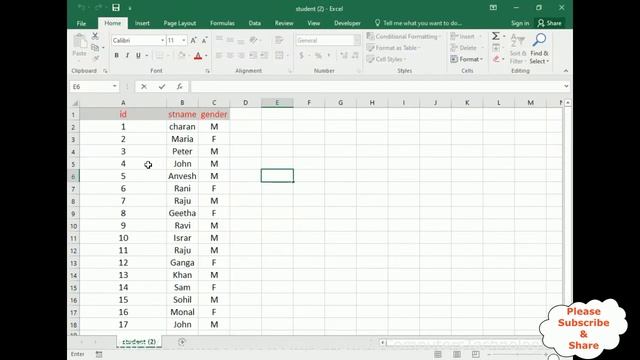640x360 pixels.
Task: Click the formula bar Enter checkmark icon
Action: [162, 87]
